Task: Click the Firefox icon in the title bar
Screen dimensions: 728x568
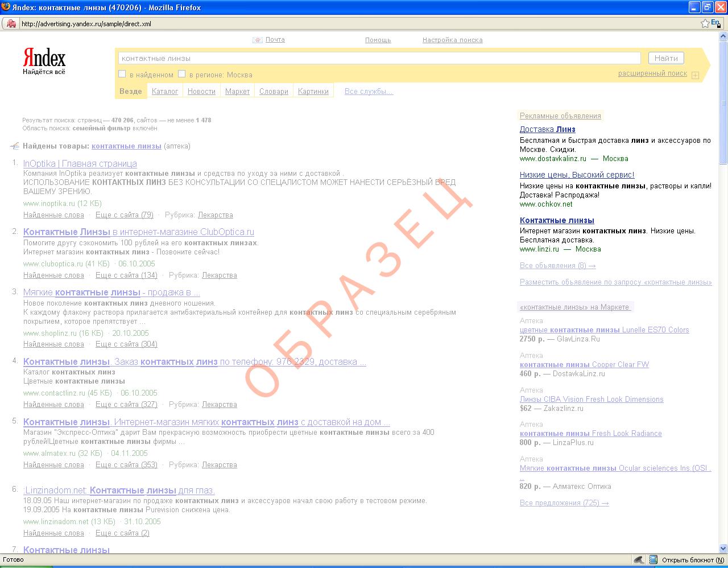Action: pyautogui.click(x=6, y=7)
